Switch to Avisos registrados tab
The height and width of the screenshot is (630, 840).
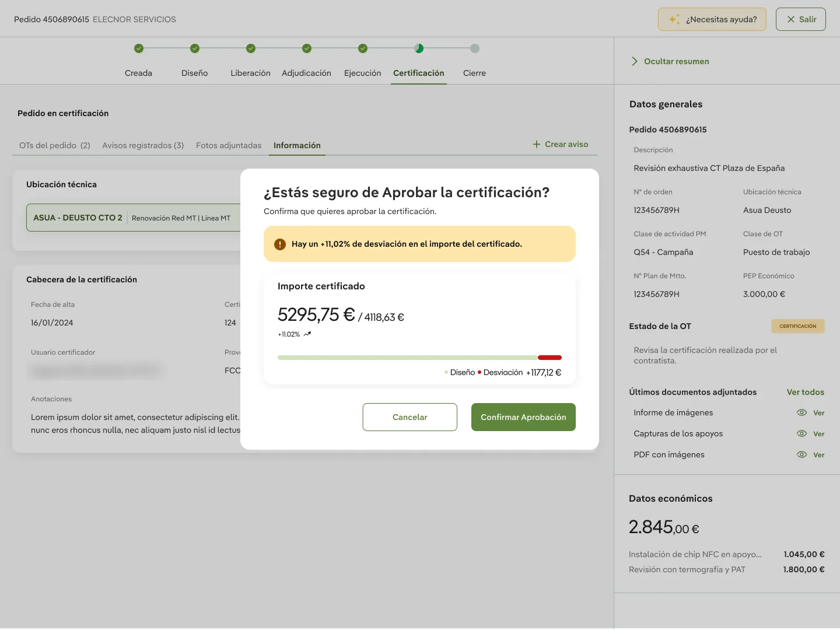[x=143, y=145]
